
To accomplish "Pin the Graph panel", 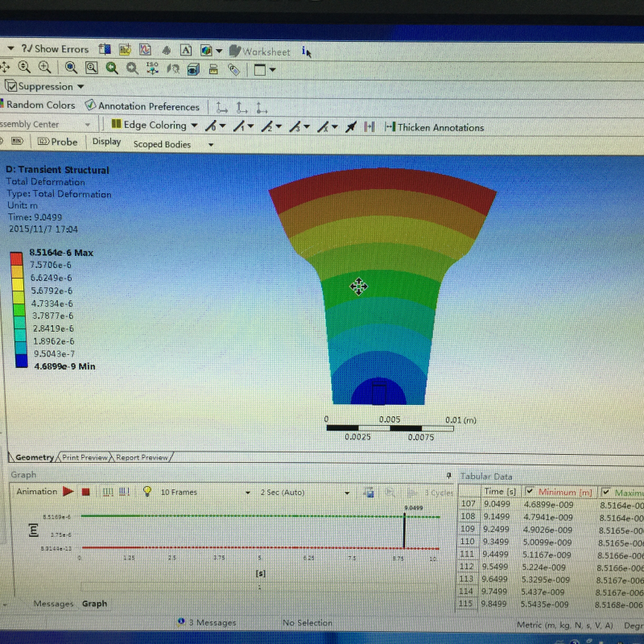I will tap(448, 476).
